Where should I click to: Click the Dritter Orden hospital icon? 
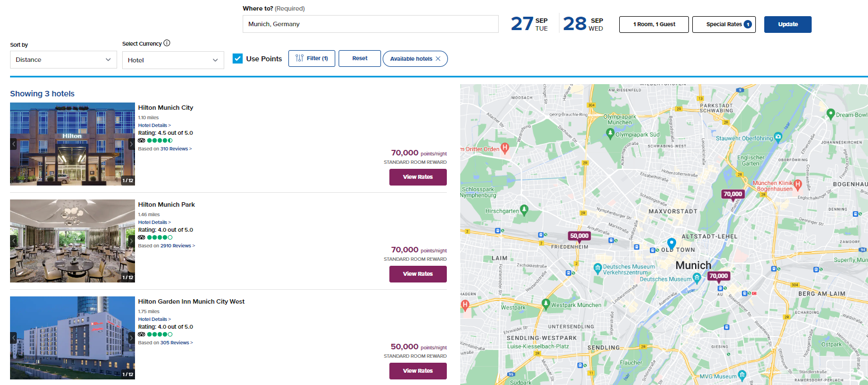[x=504, y=148]
